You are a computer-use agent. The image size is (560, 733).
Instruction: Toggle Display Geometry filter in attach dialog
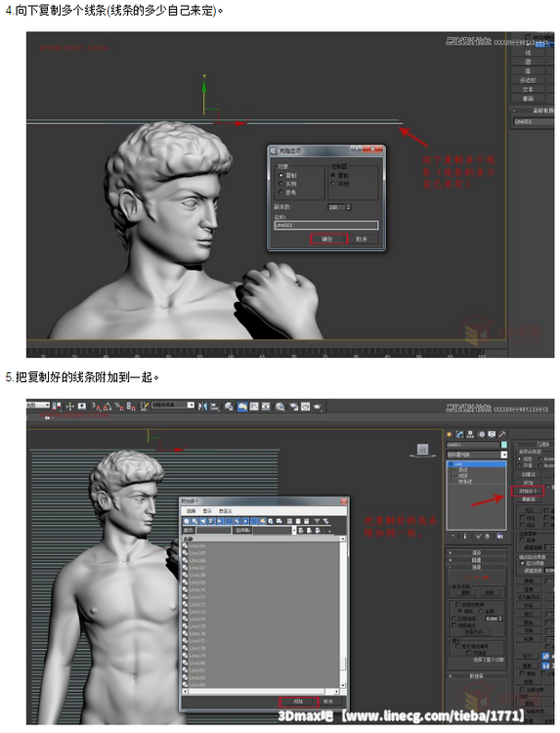click(x=187, y=521)
